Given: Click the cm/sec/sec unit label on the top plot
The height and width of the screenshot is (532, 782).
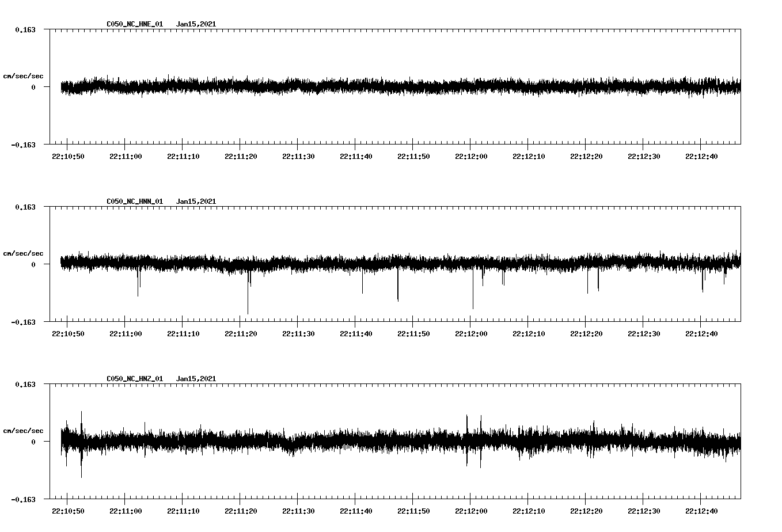Looking at the screenshot, I should 24,76.
